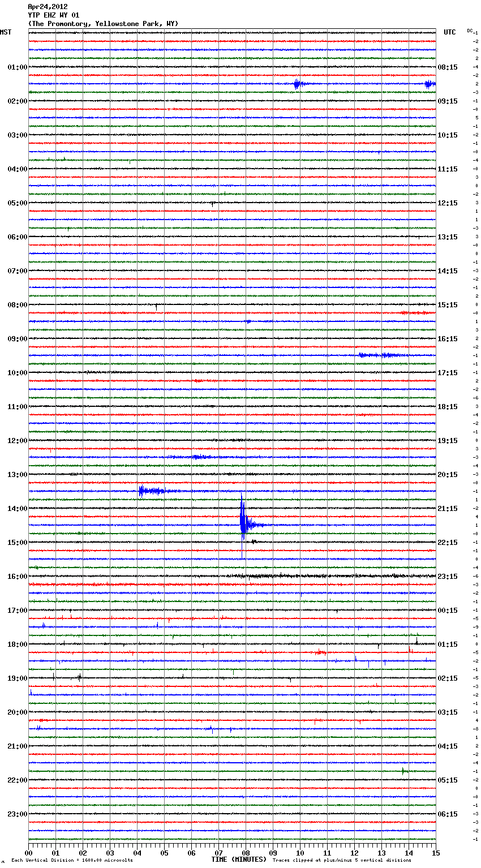481x868 pixels.
Task: Click the '21:15' UTC time label
Action: [448, 509]
